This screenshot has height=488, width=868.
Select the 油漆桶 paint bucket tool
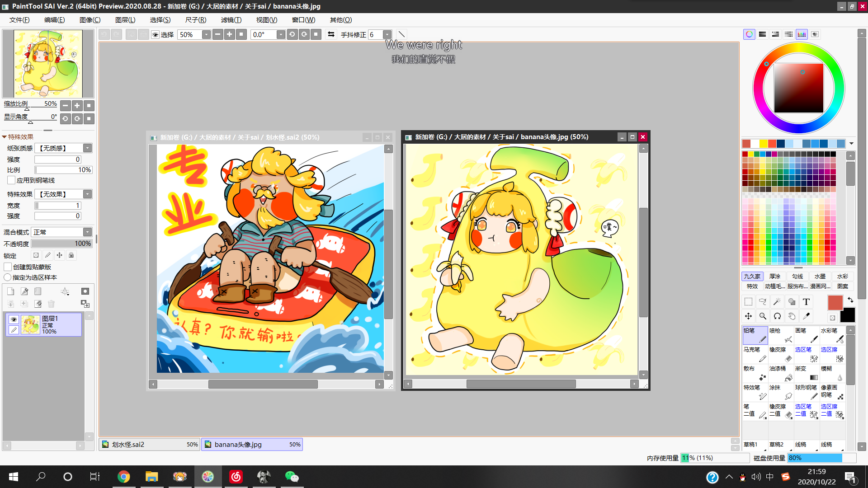(781, 373)
